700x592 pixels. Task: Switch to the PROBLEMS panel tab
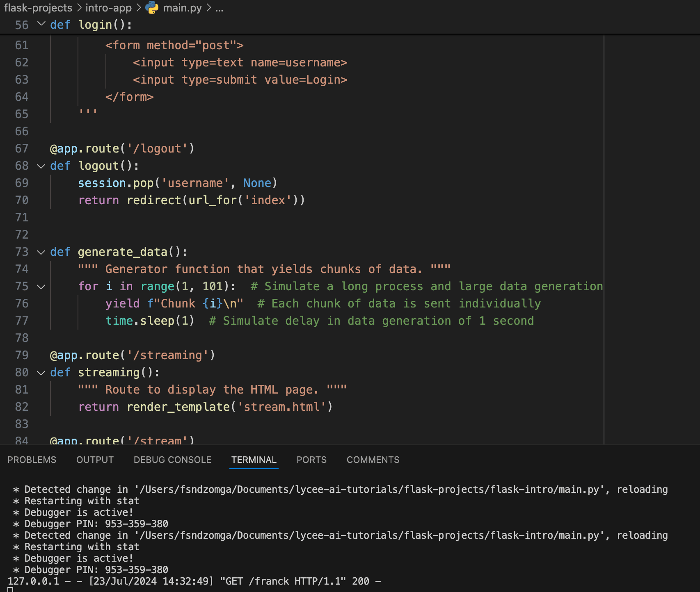coord(32,460)
